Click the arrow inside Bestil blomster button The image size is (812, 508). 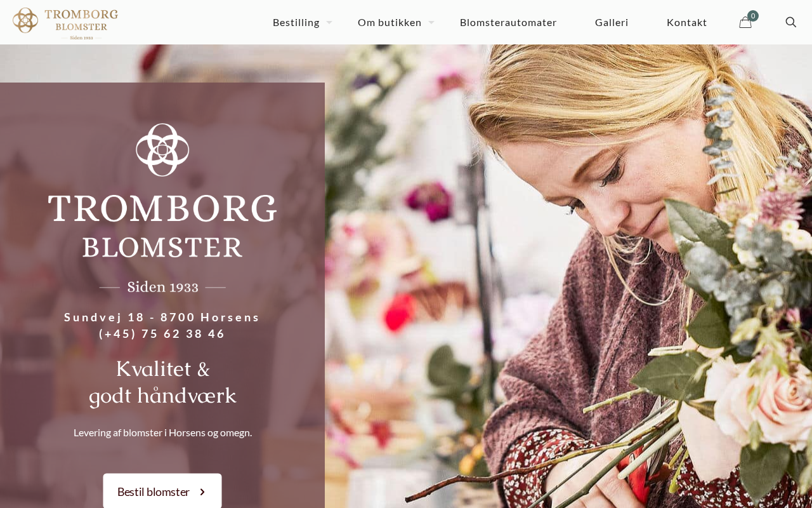[202, 491]
